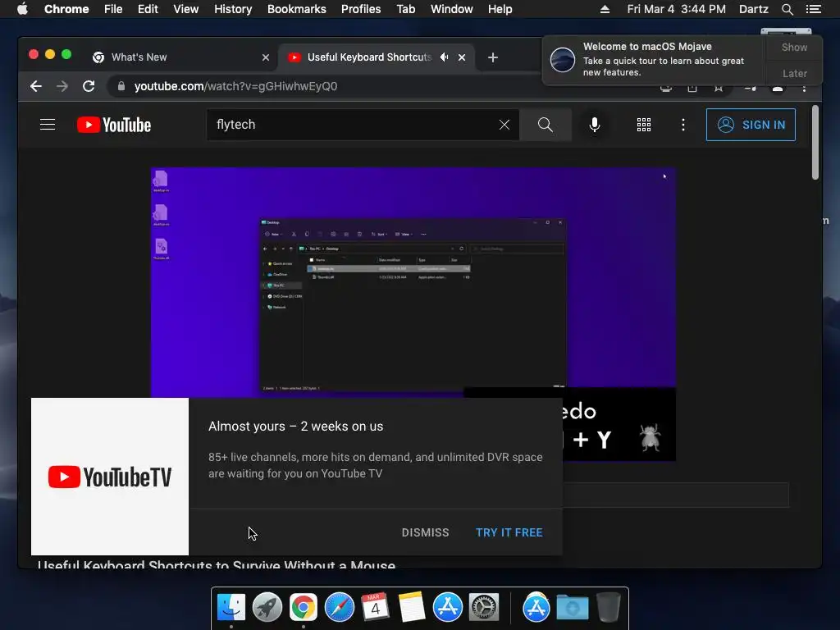Open the File menu

point(113,9)
